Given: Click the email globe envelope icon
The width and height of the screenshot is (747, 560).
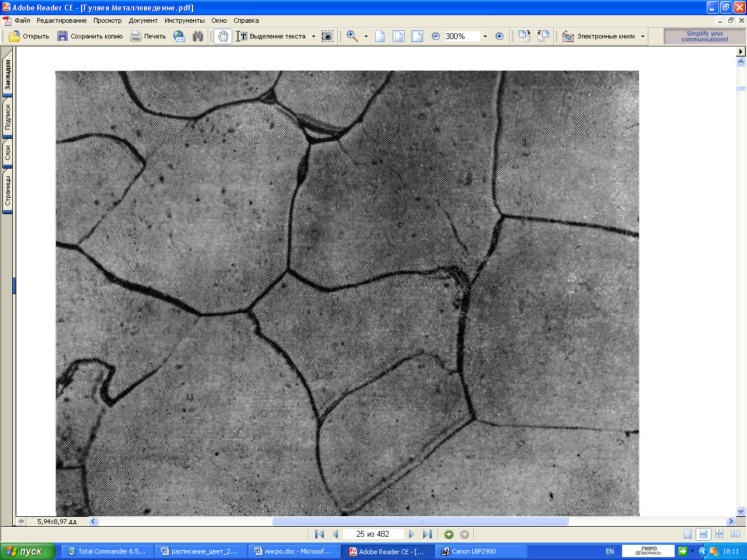Looking at the screenshot, I should click(179, 36).
